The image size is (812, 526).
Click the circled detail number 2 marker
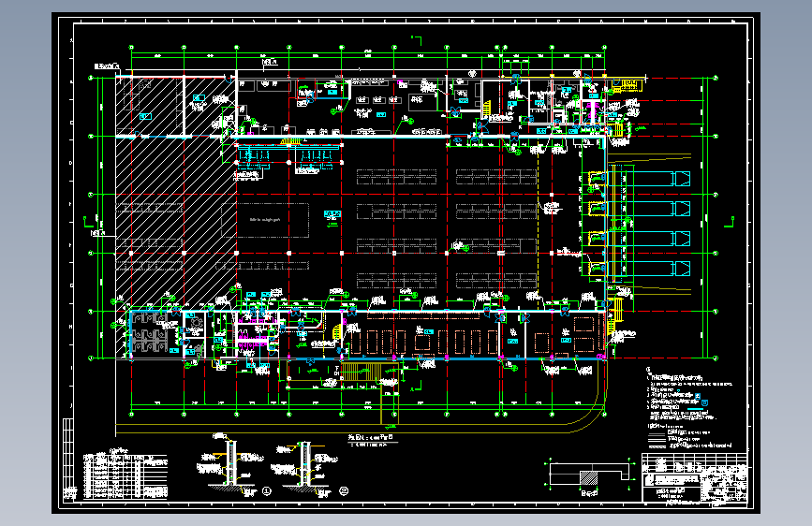344,490
